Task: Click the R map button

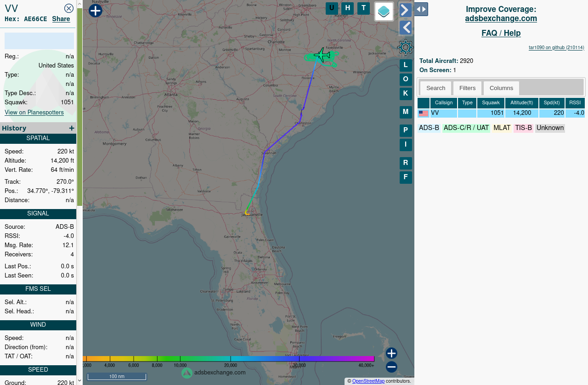Action: [x=406, y=163]
